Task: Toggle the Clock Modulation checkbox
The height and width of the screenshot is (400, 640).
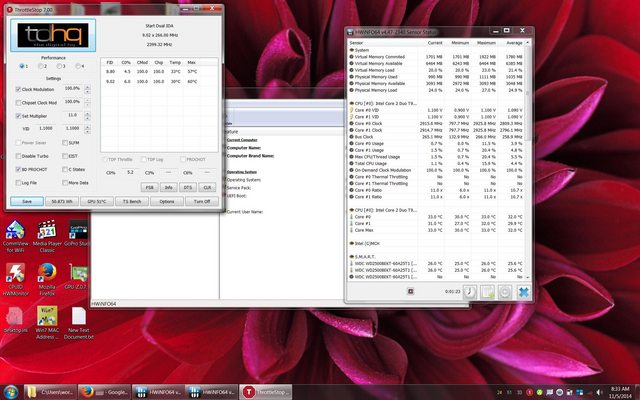Action: [18, 89]
